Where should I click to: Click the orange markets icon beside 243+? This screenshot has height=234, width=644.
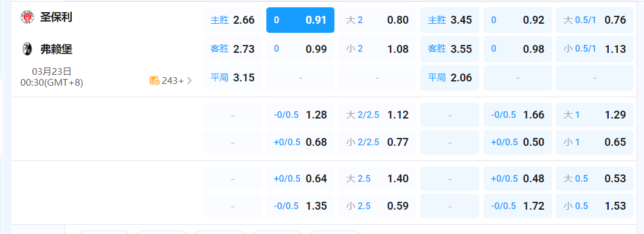pos(154,80)
